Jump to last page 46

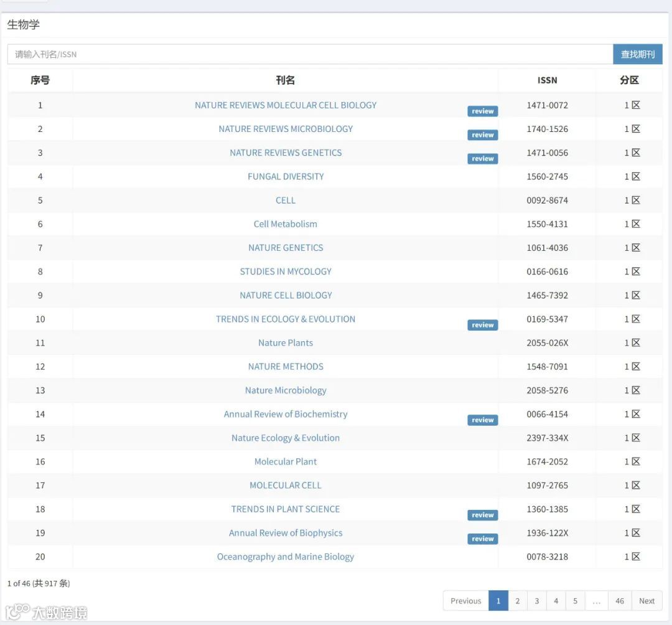tap(620, 601)
